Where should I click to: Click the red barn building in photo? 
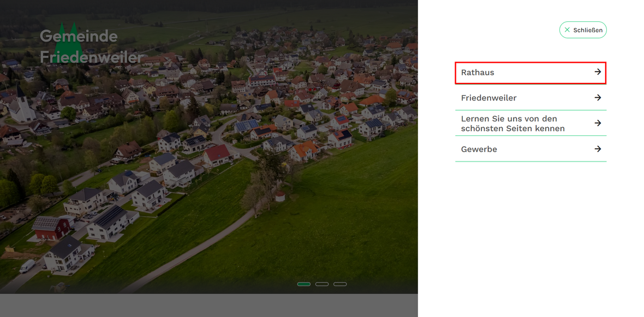51,228
